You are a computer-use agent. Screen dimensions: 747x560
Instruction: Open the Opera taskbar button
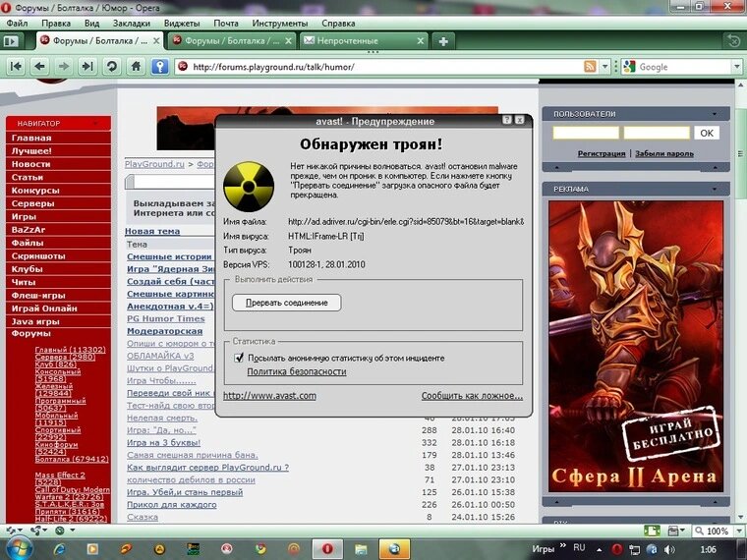[327, 549]
